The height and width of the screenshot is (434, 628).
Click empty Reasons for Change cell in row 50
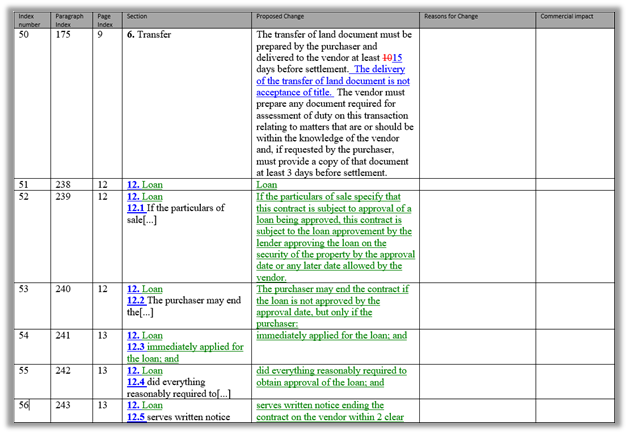pyautogui.click(x=477, y=103)
